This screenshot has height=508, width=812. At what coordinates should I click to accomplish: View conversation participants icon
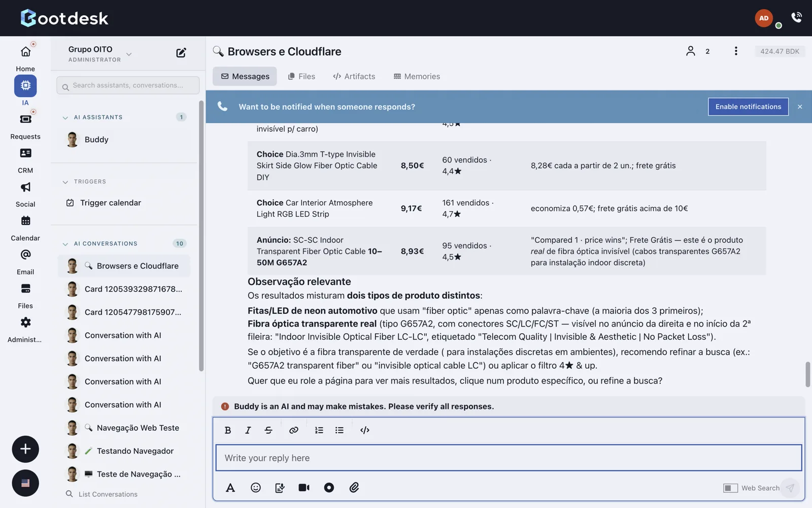691,51
